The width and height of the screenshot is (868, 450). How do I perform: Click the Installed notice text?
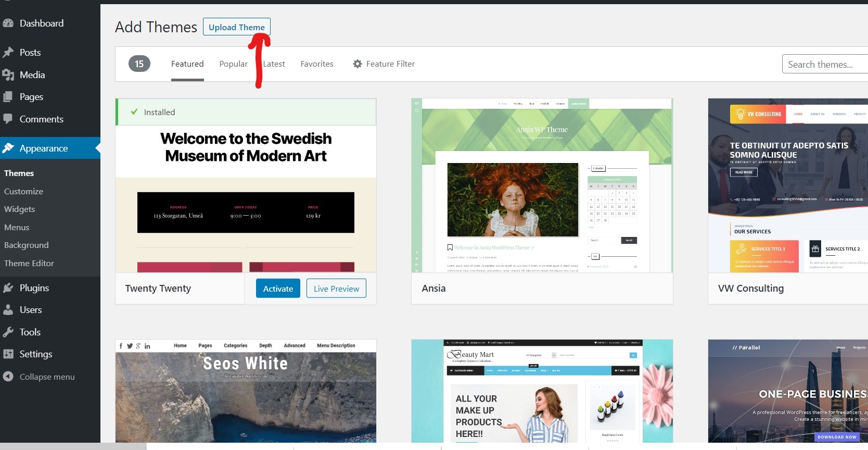(159, 112)
